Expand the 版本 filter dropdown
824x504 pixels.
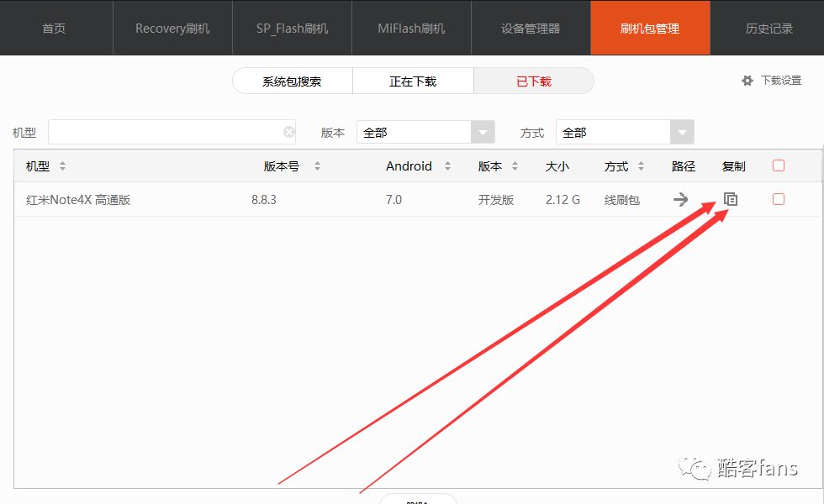click(483, 133)
